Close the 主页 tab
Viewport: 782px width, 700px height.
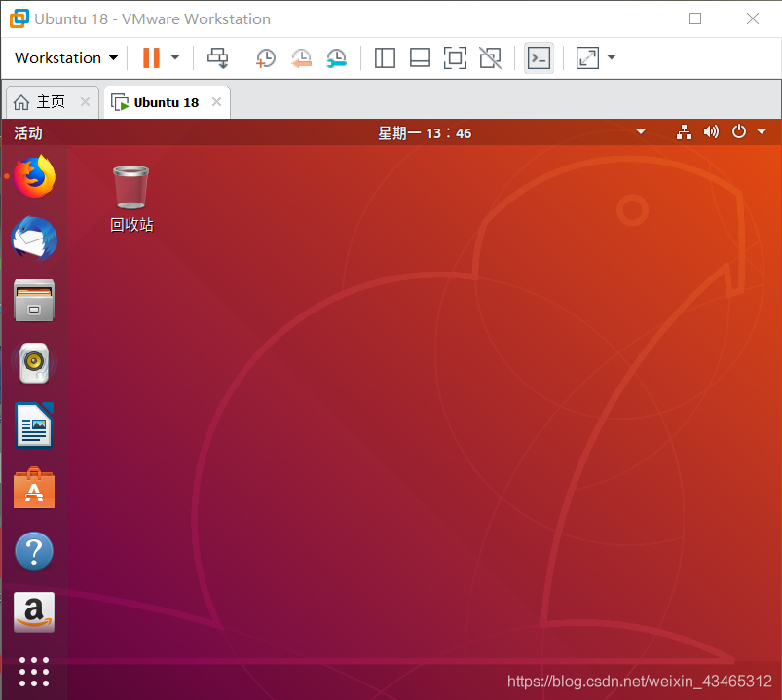point(86,101)
